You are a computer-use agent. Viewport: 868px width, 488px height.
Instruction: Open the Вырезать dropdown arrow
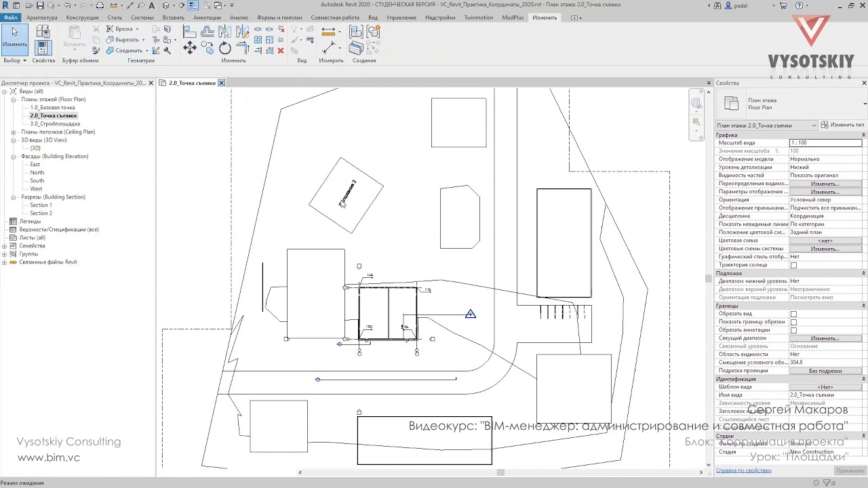[143, 40]
